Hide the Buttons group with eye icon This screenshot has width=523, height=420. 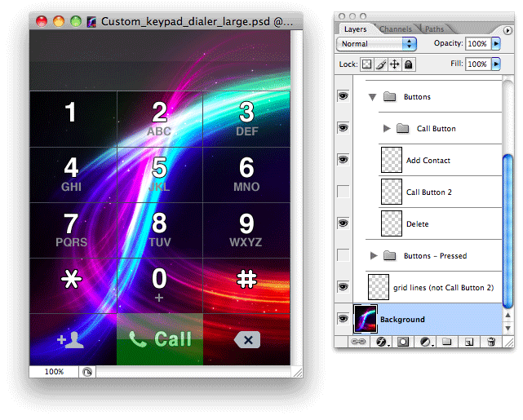(x=343, y=96)
